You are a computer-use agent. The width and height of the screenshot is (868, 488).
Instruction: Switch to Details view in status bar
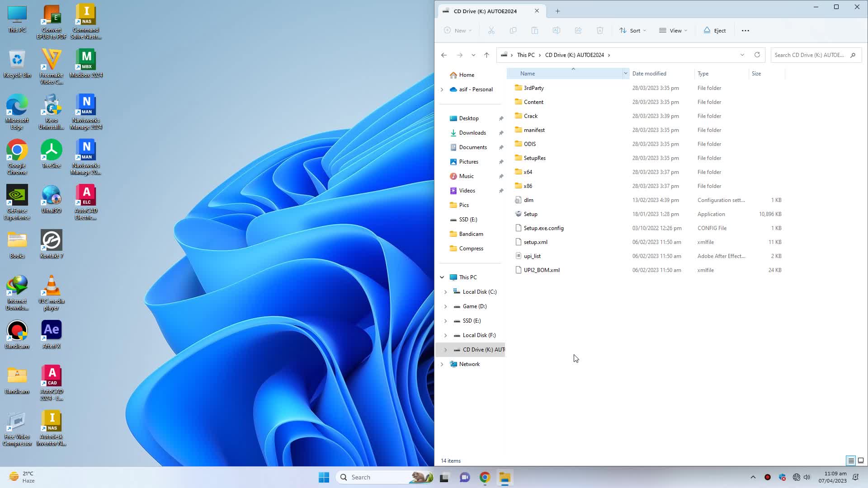(x=851, y=460)
